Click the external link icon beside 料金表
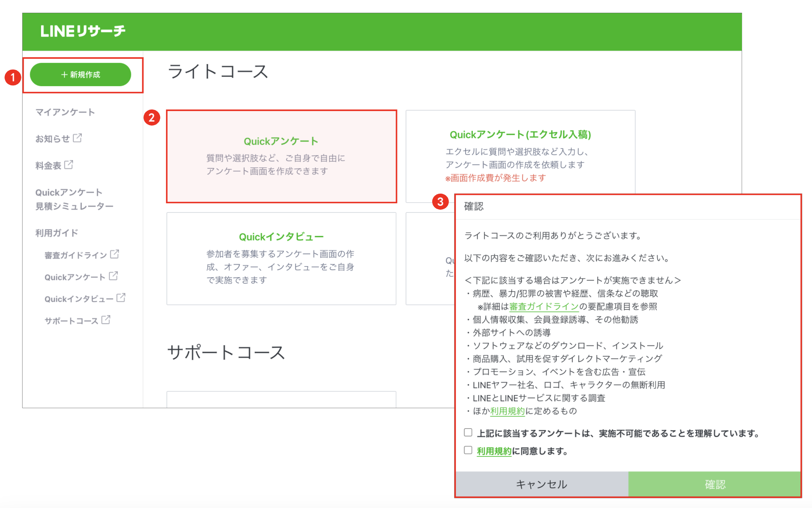Image resolution: width=812 pixels, height=508 pixels. pyautogui.click(x=69, y=165)
